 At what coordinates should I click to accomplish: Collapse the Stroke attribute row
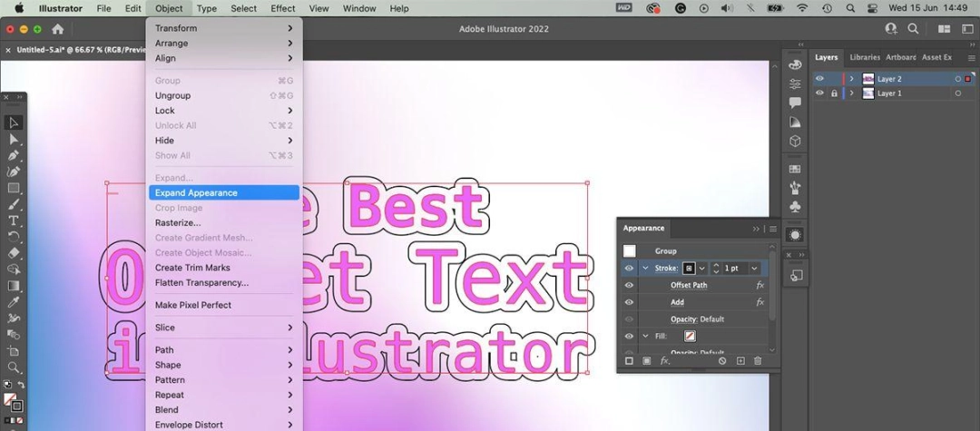click(646, 268)
